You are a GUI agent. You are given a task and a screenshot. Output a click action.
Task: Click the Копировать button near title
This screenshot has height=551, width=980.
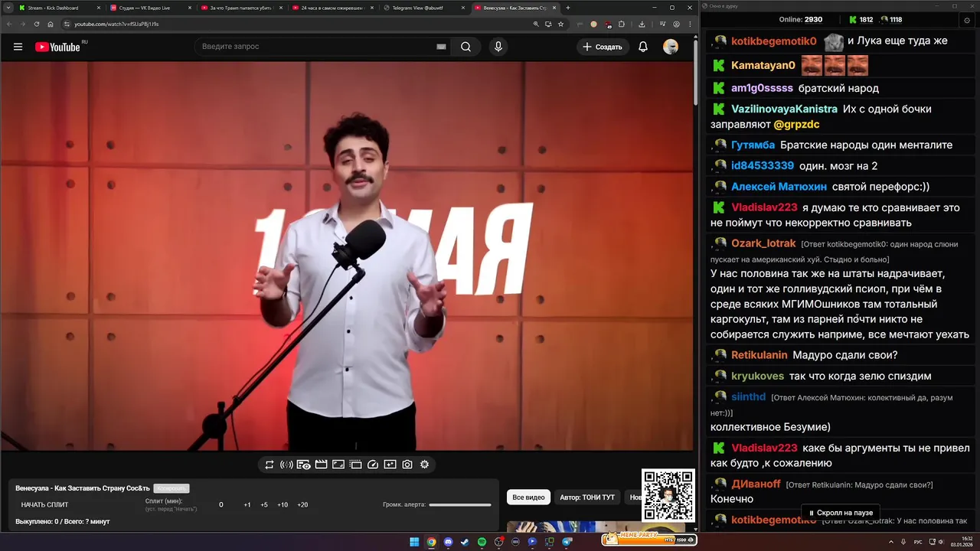(171, 488)
